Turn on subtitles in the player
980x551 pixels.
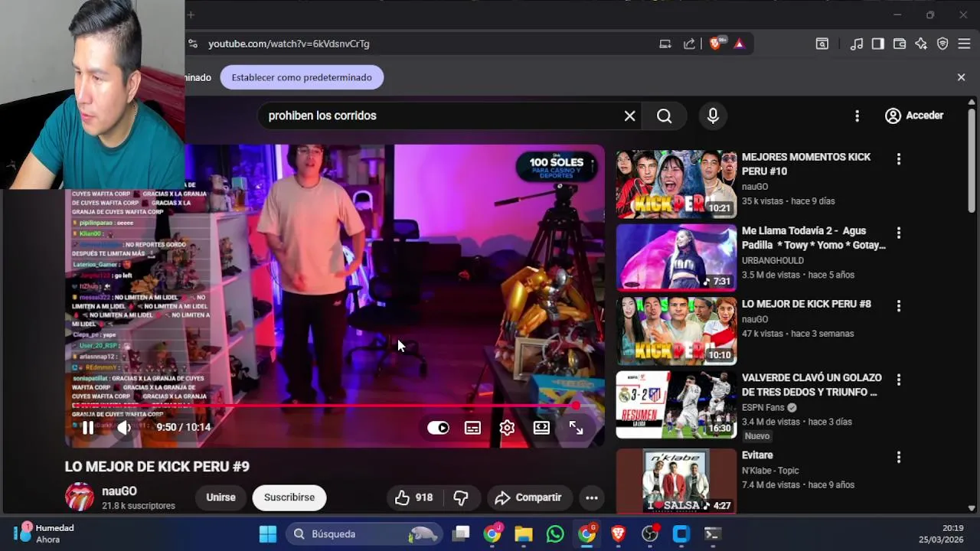[x=472, y=428]
